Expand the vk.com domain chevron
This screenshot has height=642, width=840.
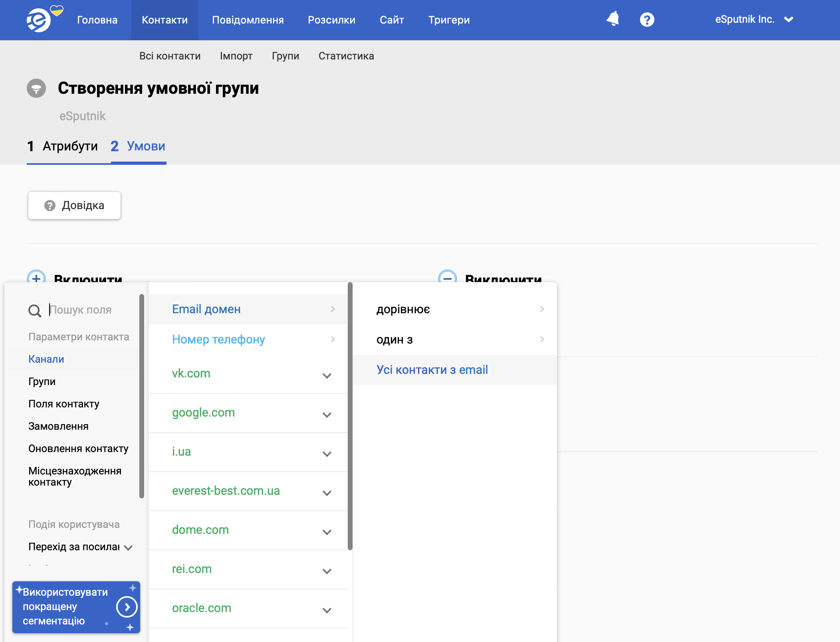(x=327, y=375)
